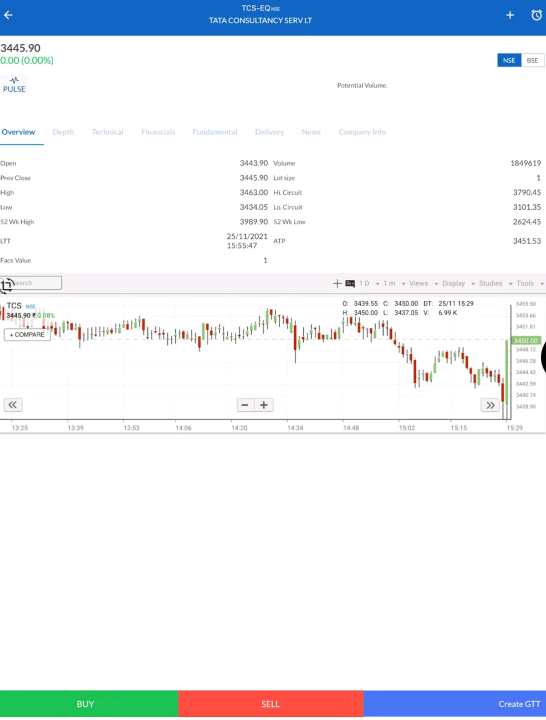This screenshot has height=720, width=546.
Task: Go to the News tab
Action: point(311,132)
